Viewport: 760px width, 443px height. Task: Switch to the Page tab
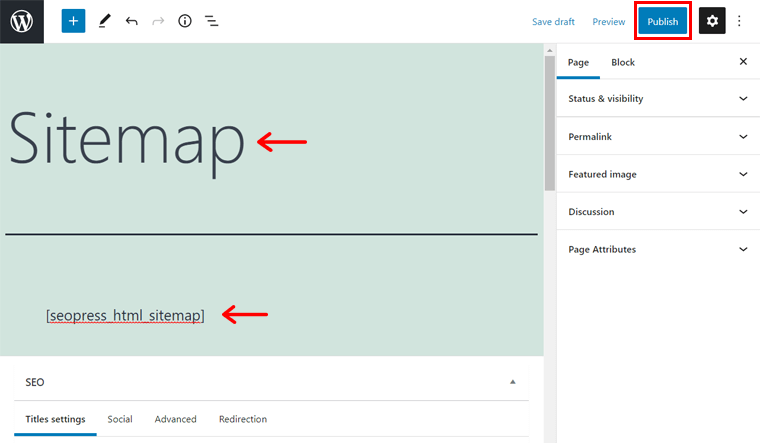coord(578,63)
